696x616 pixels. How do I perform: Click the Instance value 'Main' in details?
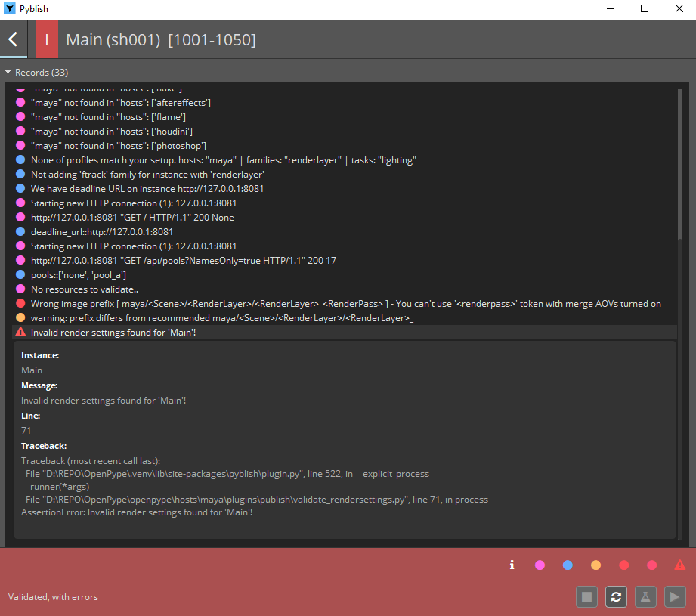(32, 370)
